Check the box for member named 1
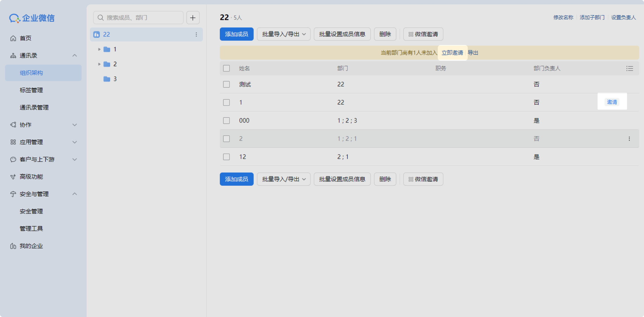This screenshot has width=644, height=317. pyautogui.click(x=226, y=102)
